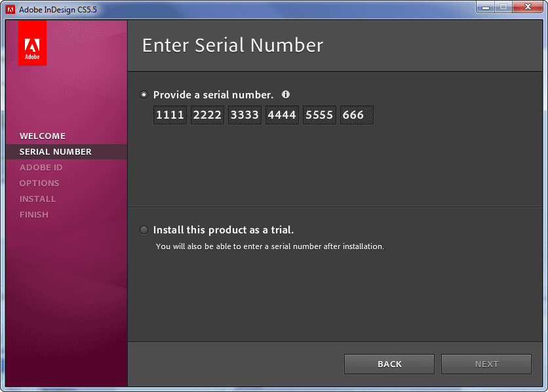The height and width of the screenshot is (392, 548).
Task: Select the SERIAL NUMBER sidebar step
Action: (66, 151)
